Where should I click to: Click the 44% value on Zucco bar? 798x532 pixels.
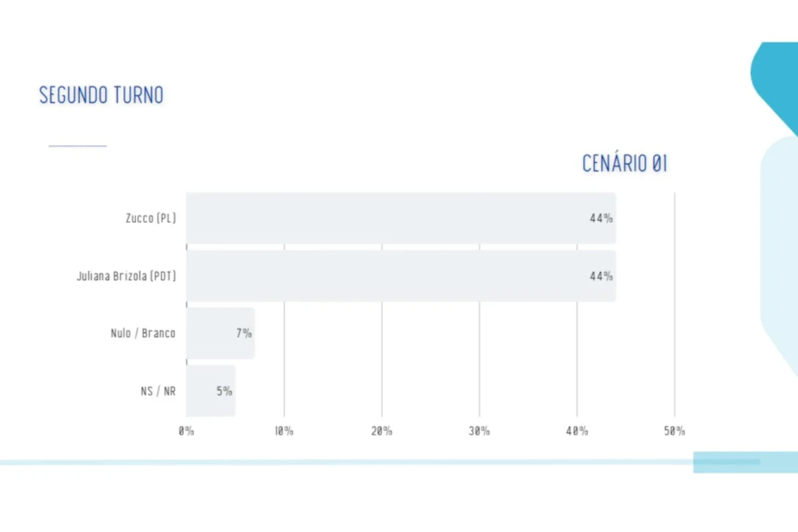[x=601, y=218]
